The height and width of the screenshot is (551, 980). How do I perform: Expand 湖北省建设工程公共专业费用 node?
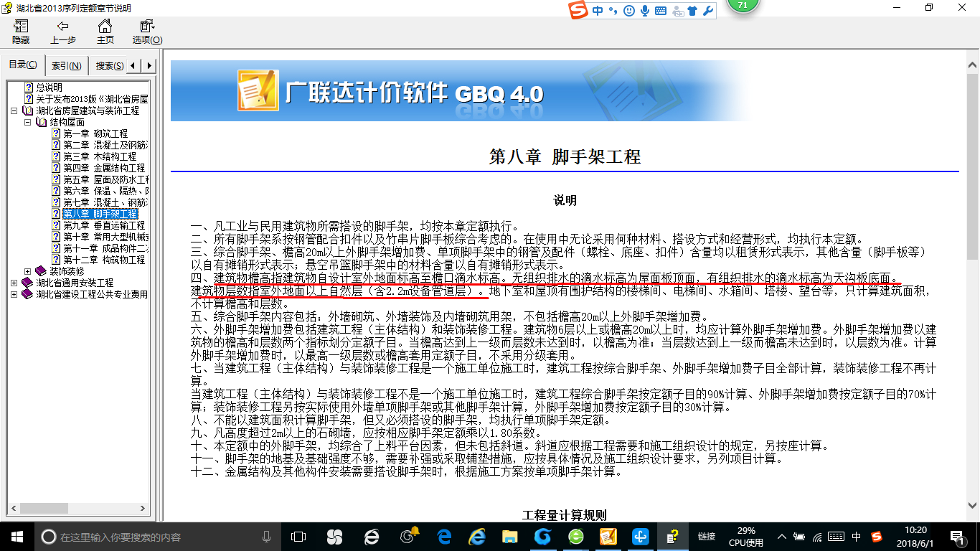[14, 295]
